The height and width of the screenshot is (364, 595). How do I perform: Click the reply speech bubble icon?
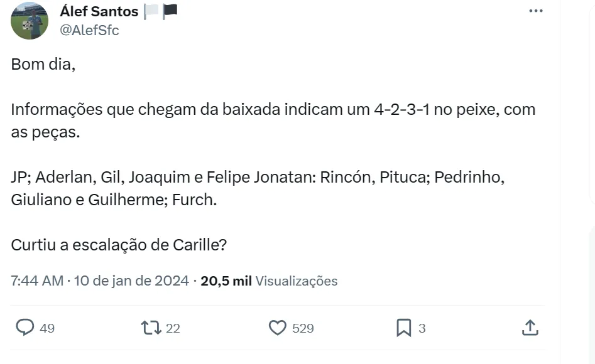click(25, 328)
